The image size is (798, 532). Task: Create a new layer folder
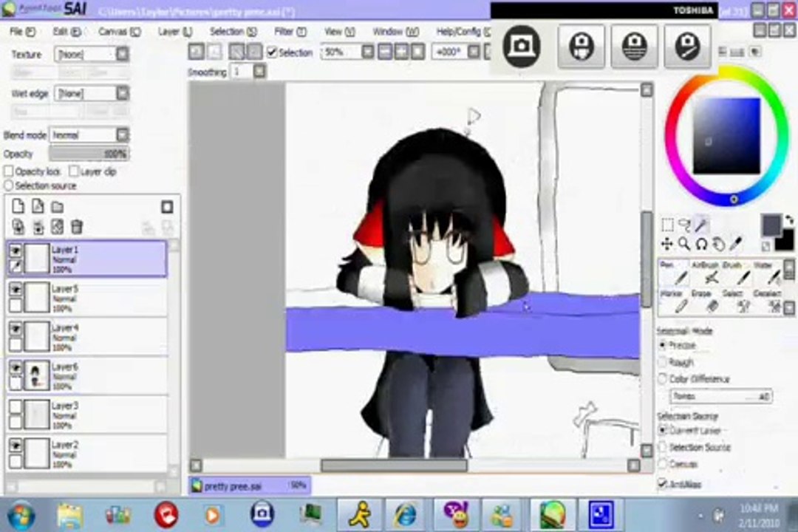pyautogui.click(x=58, y=207)
